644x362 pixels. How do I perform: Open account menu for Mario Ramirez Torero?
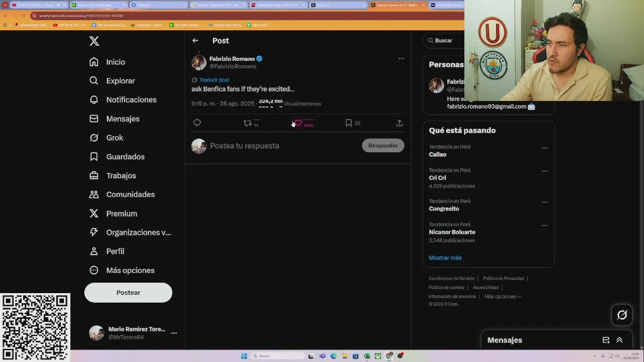pos(133,333)
